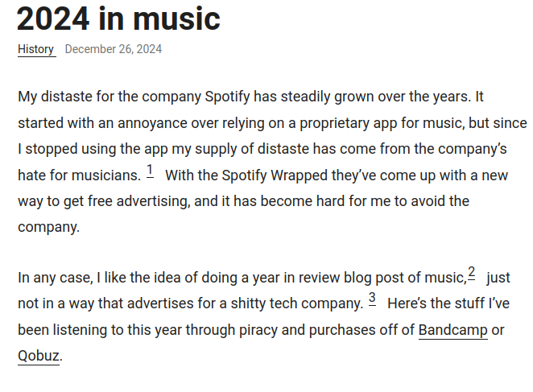This screenshot has height=392, width=533.
Task: Click 'Spotify' in the first line
Action: 227,97
